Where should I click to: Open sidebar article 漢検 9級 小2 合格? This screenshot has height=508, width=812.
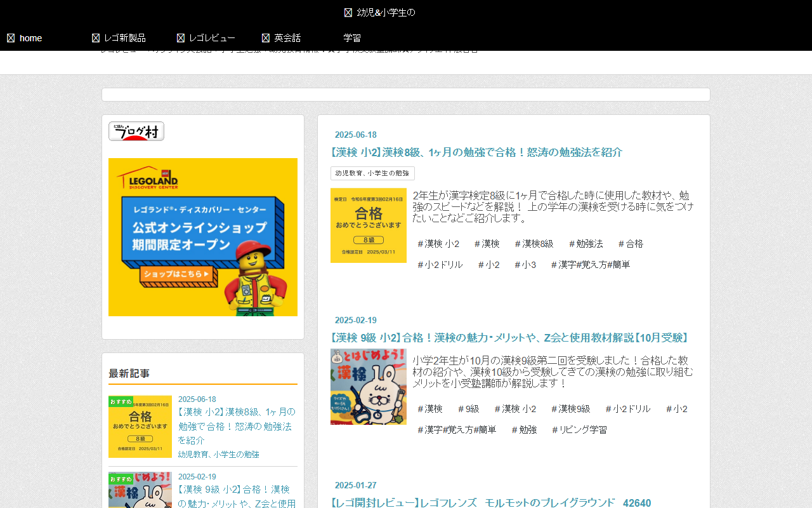coord(237,497)
